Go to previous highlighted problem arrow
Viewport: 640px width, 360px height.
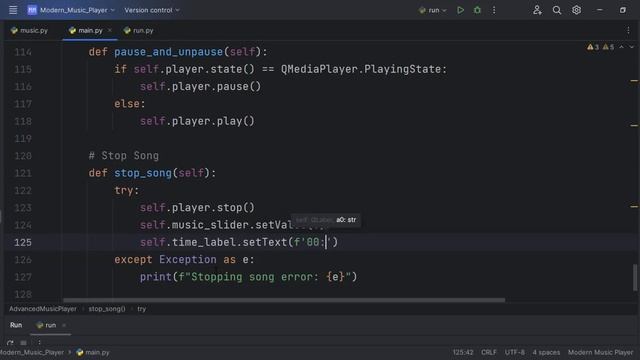[622, 47]
